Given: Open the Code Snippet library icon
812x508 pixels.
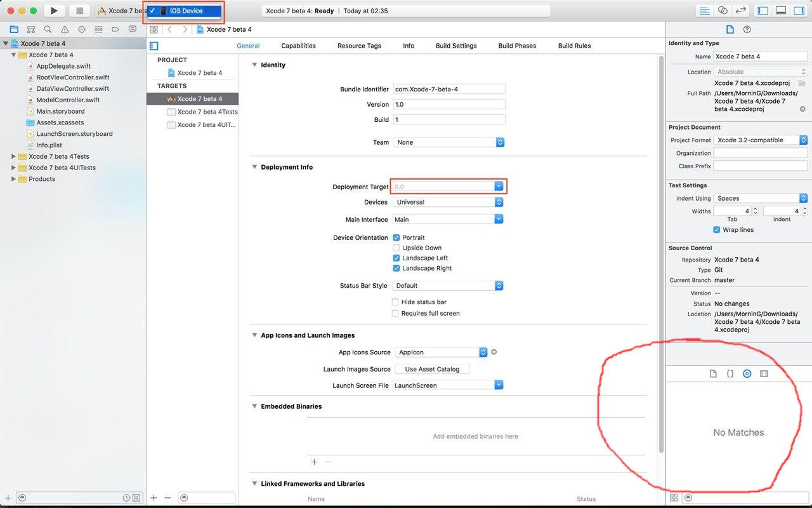Looking at the screenshot, I should click(730, 374).
